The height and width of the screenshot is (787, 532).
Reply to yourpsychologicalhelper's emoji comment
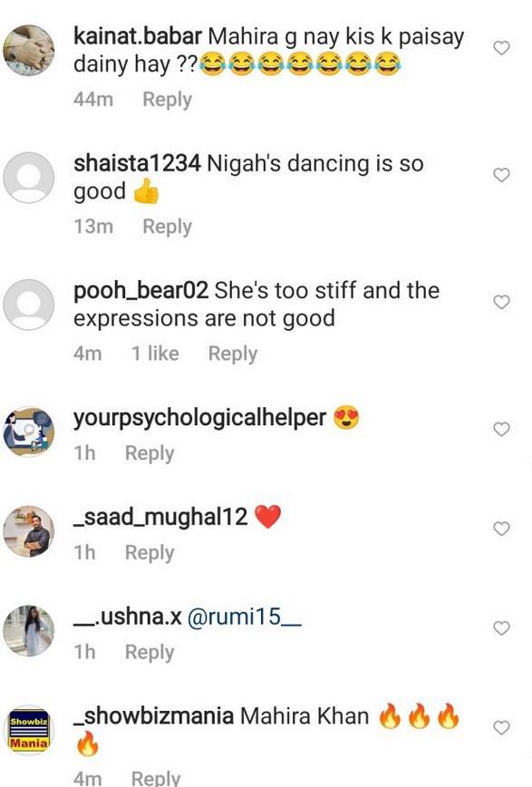coord(150,453)
